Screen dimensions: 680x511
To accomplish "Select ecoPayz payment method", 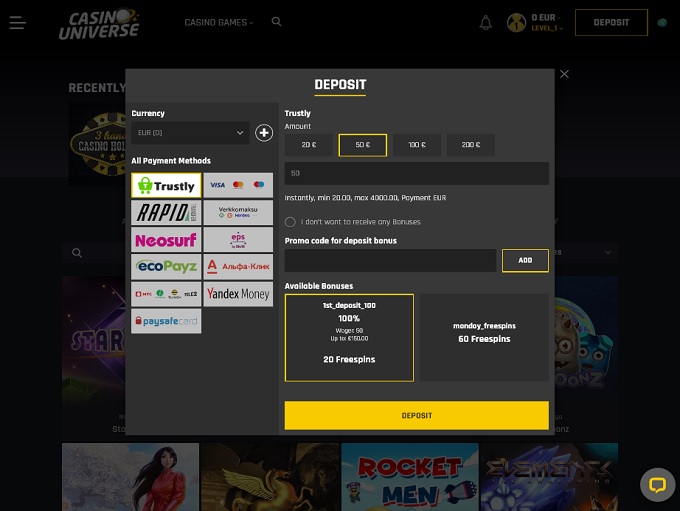I will 166,267.
